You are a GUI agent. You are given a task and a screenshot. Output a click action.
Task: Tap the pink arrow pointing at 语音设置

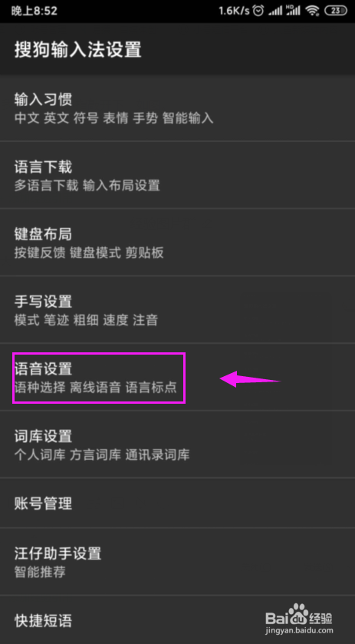(x=250, y=379)
